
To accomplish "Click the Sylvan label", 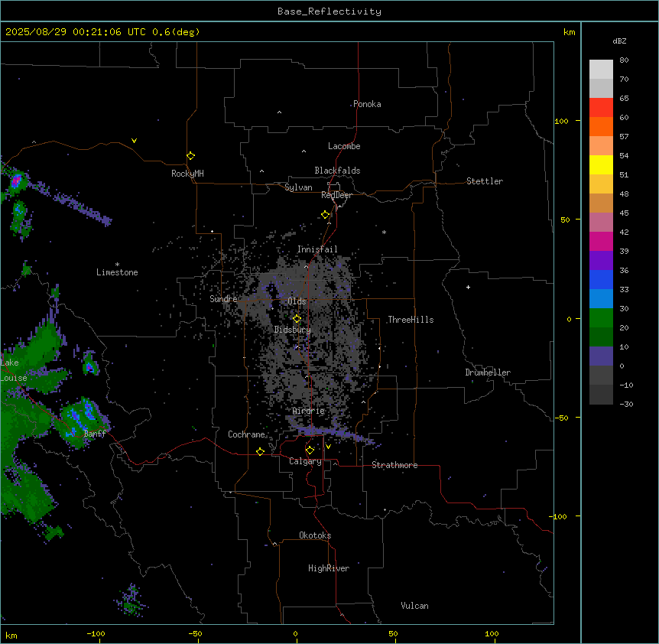I will (298, 187).
